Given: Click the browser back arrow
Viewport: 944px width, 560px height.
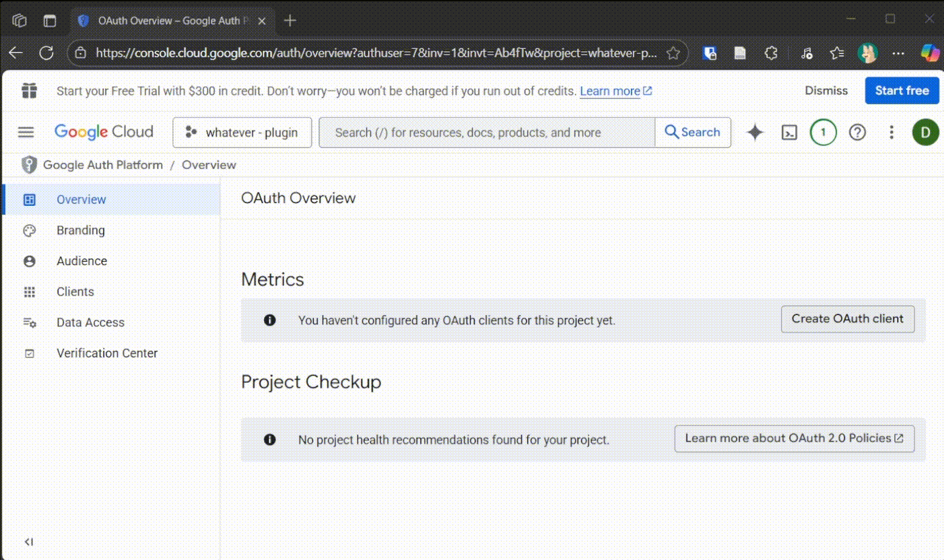Looking at the screenshot, I should click(15, 53).
